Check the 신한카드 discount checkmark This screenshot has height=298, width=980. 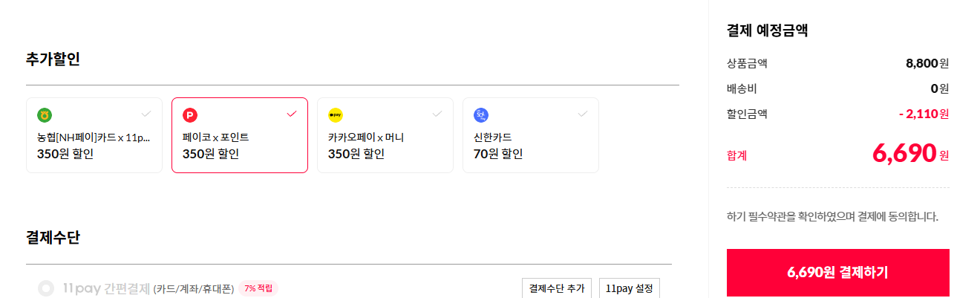[583, 114]
